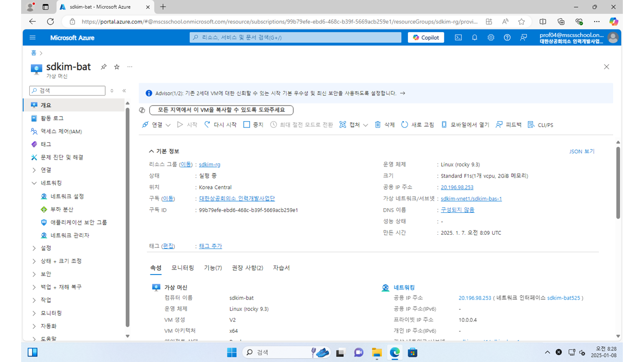The width and height of the screenshot is (644, 362).
Task: Switch to the 기능(7) tab
Action: (x=213, y=268)
